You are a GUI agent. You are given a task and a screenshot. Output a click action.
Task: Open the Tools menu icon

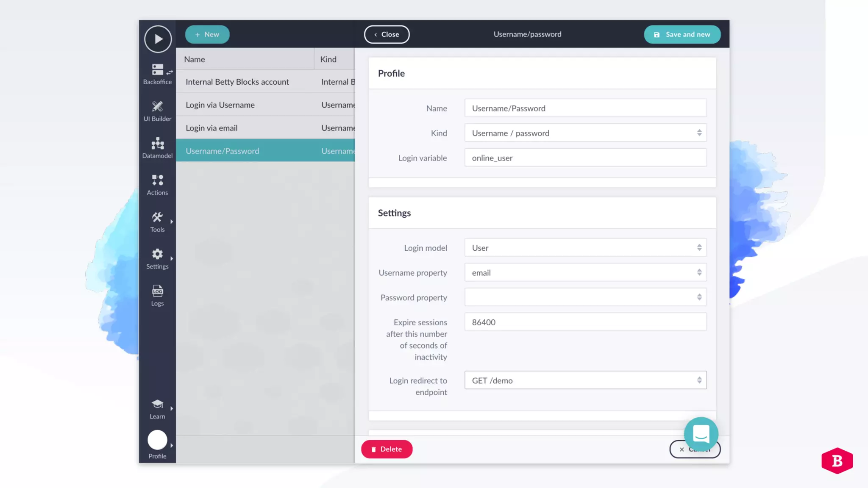(157, 222)
